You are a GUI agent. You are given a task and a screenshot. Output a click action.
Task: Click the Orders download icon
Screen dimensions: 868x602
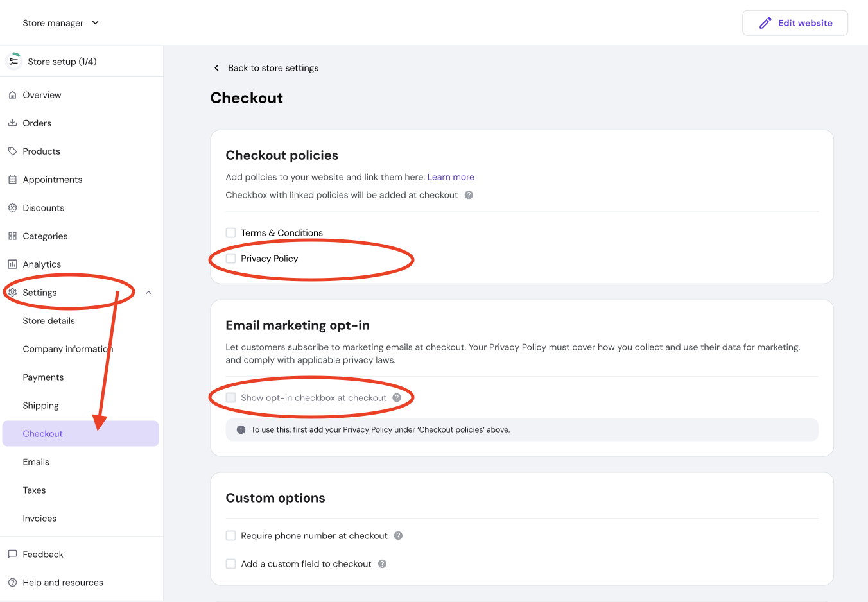12,123
